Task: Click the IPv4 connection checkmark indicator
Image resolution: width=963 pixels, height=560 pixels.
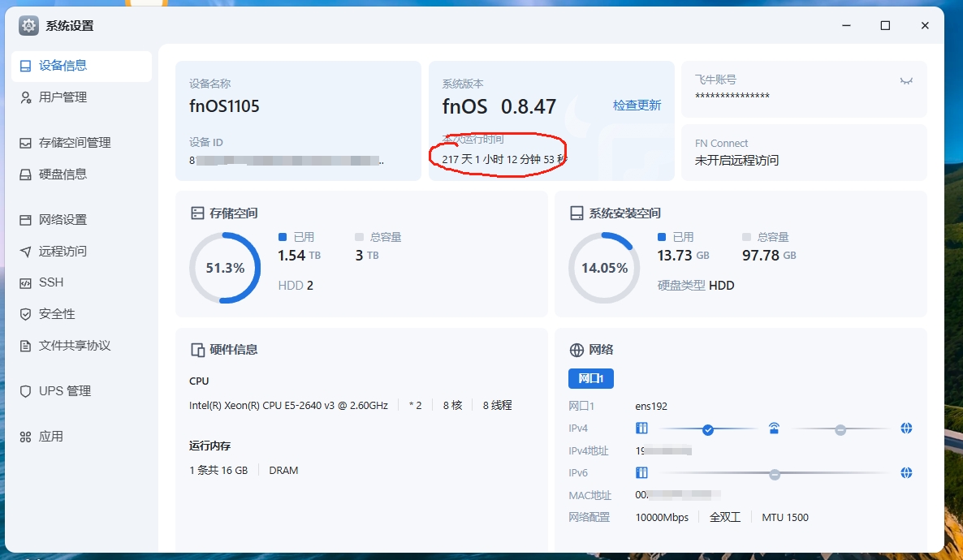Action: coord(709,428)
